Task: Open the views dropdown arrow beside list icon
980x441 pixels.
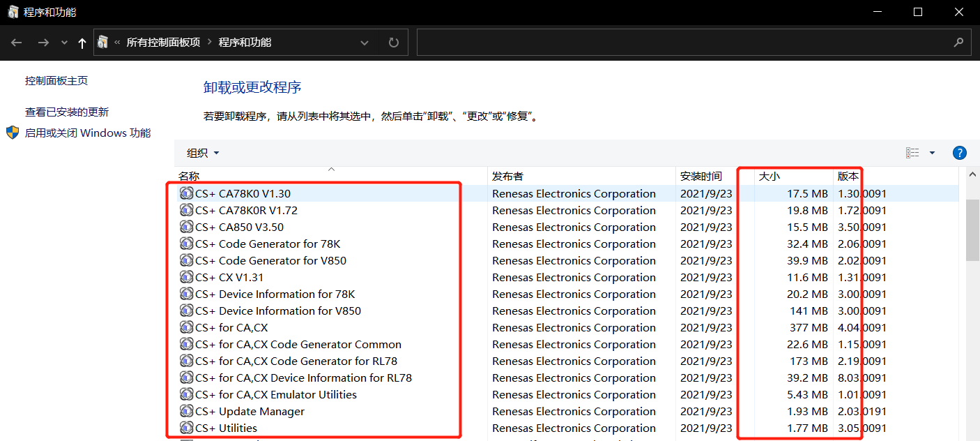Action: click(x=932, y=152)
